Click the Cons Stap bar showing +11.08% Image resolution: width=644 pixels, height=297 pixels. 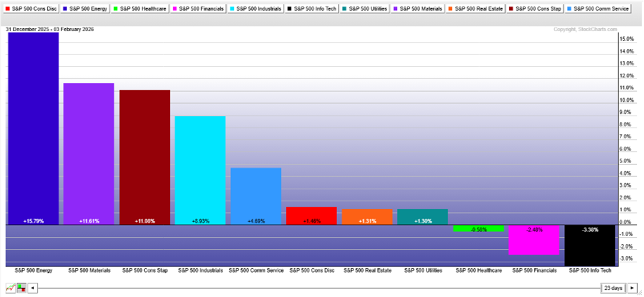[145, 157]
